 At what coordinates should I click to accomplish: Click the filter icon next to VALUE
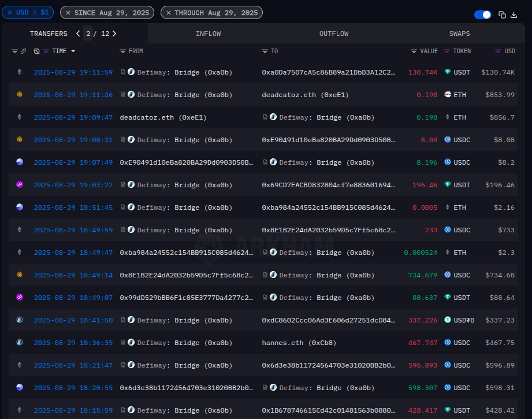[x=414, y=51]
